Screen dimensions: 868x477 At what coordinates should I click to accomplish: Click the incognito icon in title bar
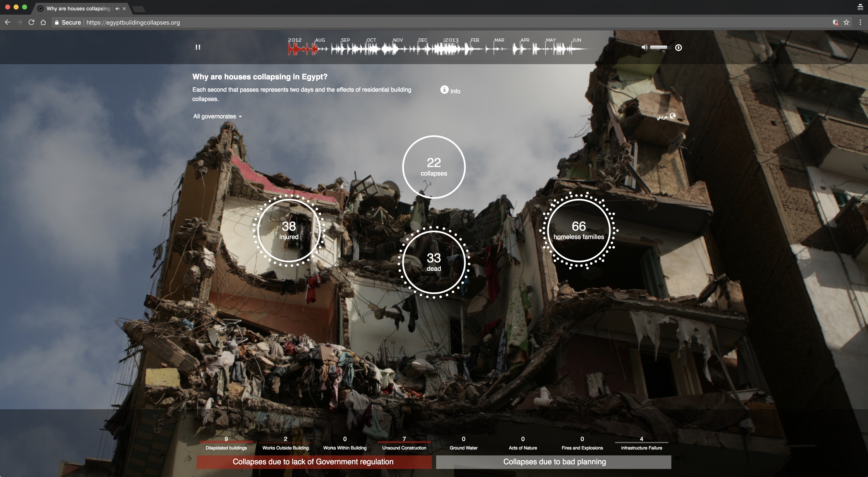pos(860,7)
